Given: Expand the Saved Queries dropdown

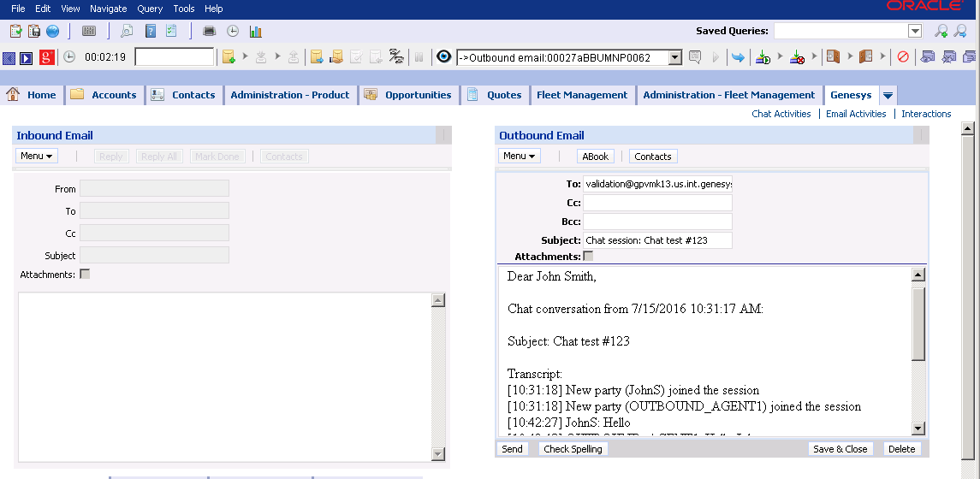Looking at the screenshot, I should click(x=915, y=31).
